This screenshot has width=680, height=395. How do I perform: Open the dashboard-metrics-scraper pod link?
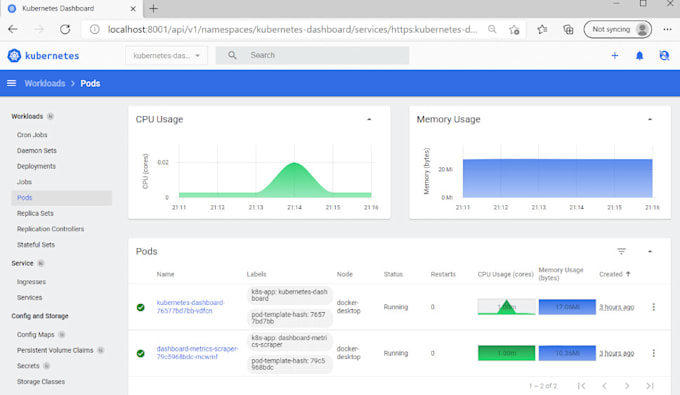[x=197, y=353]
